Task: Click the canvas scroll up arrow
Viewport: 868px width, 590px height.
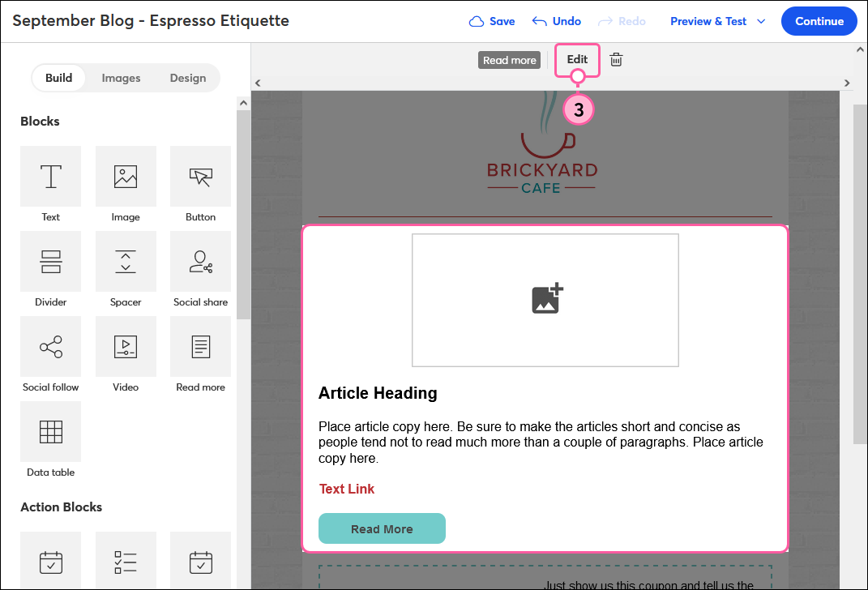Action: (x=860, y=49)
